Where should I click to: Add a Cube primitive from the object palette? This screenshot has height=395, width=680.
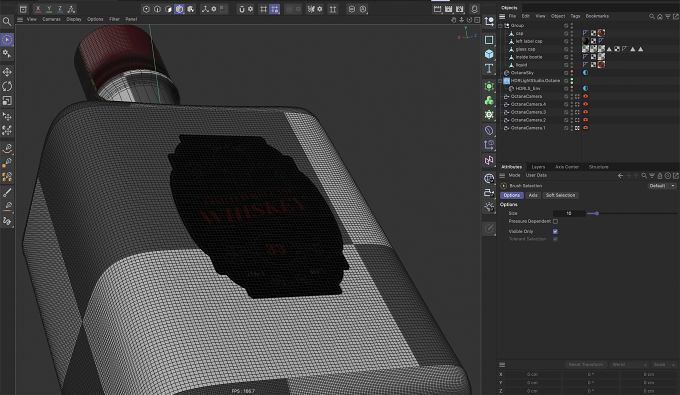pyautogui.click(x=489, y=54)
